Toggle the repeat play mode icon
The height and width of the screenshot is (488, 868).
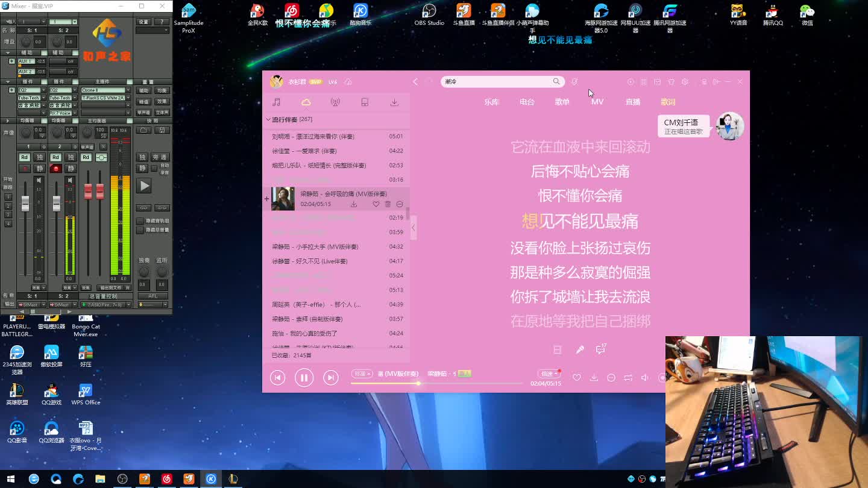pos(628,378)
